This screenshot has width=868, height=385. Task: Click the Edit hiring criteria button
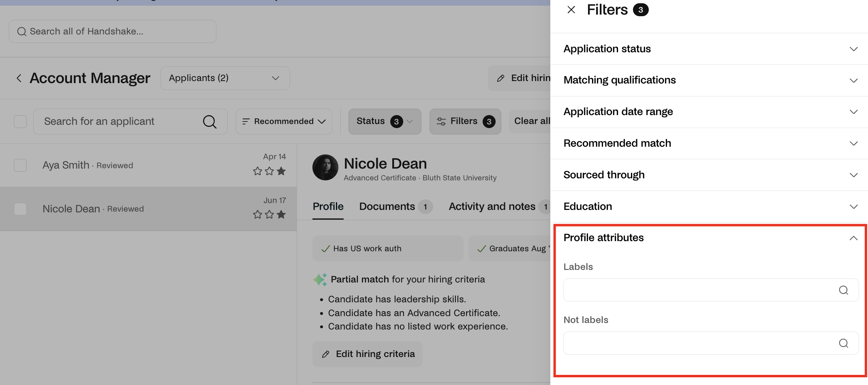(x=368, y=354)
